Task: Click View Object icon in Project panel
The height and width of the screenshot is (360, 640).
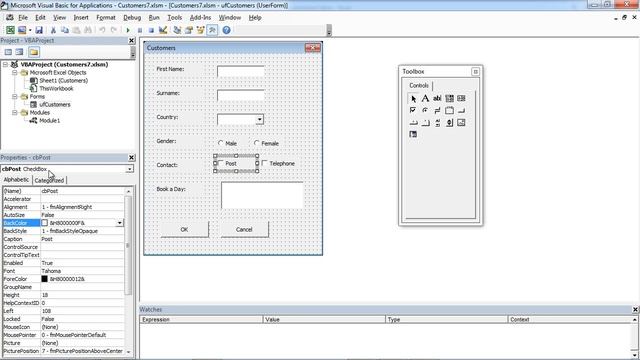Action: pos(19,52)
